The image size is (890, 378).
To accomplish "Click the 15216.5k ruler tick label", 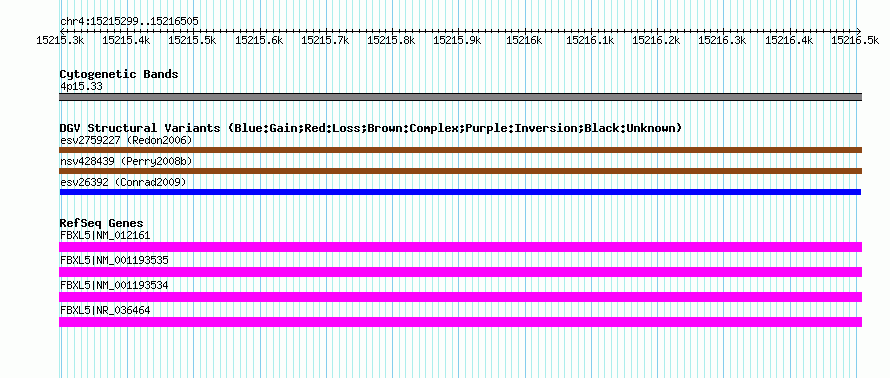I will tap(855, 40).
